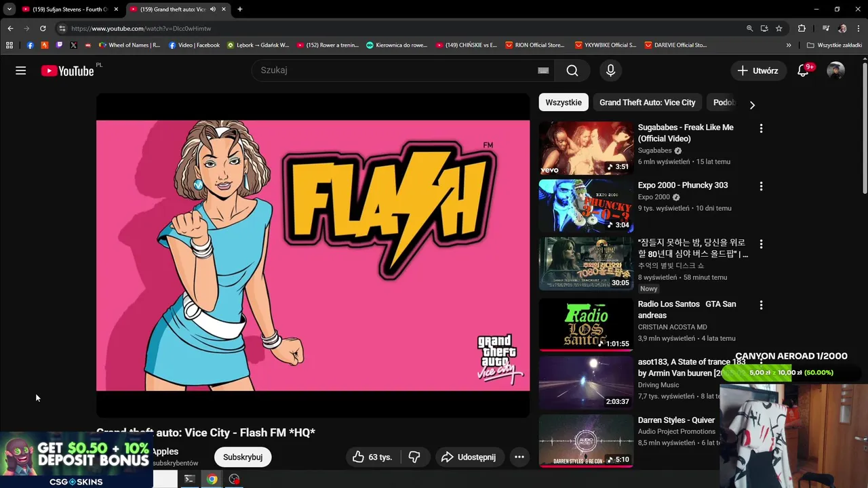868x488 pixels.
Task: Open X (Twitter) bookmark icon
Action: 73,45
